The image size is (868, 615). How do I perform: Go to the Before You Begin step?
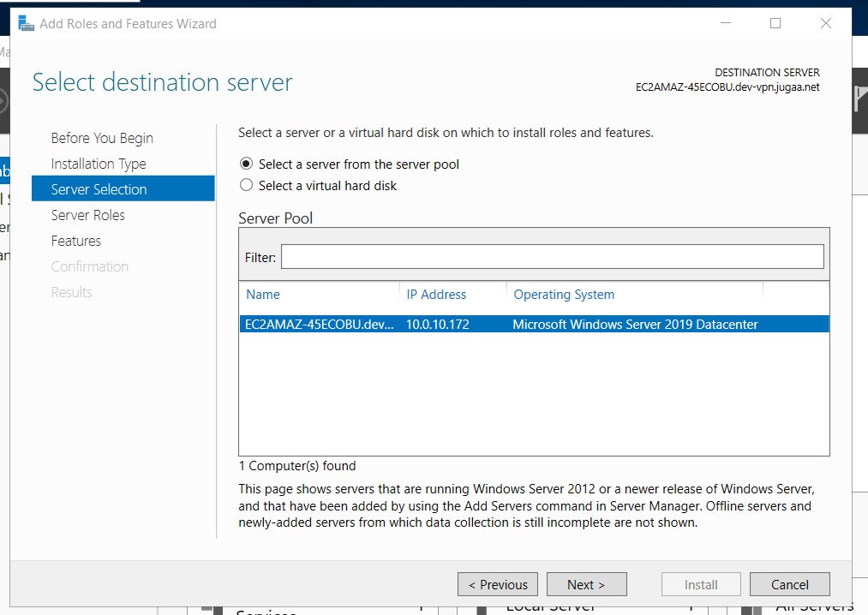(102, 138)
